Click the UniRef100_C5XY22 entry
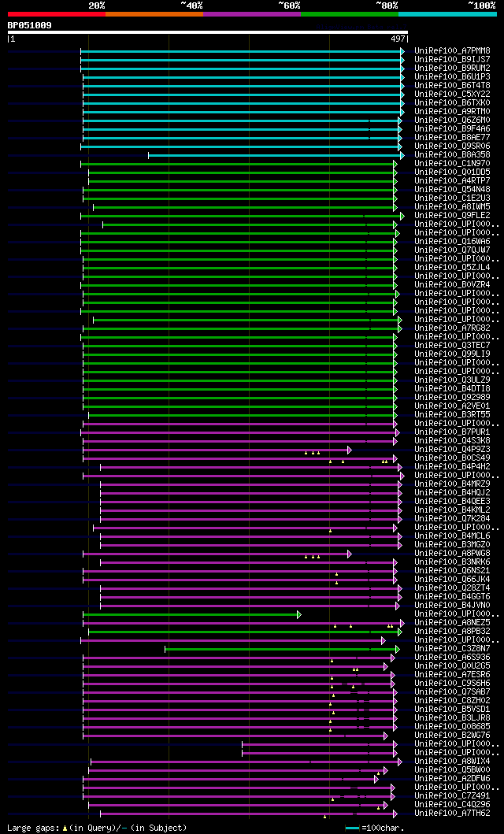The image size is (504, 834). [x=453, y=95]
